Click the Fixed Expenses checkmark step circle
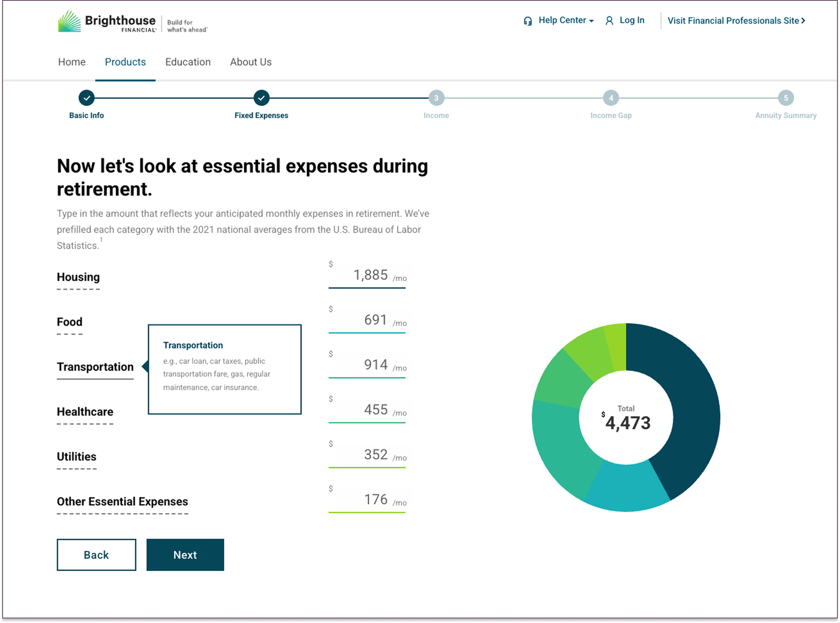Screen dimensions: 840x623 pos(261,98)
